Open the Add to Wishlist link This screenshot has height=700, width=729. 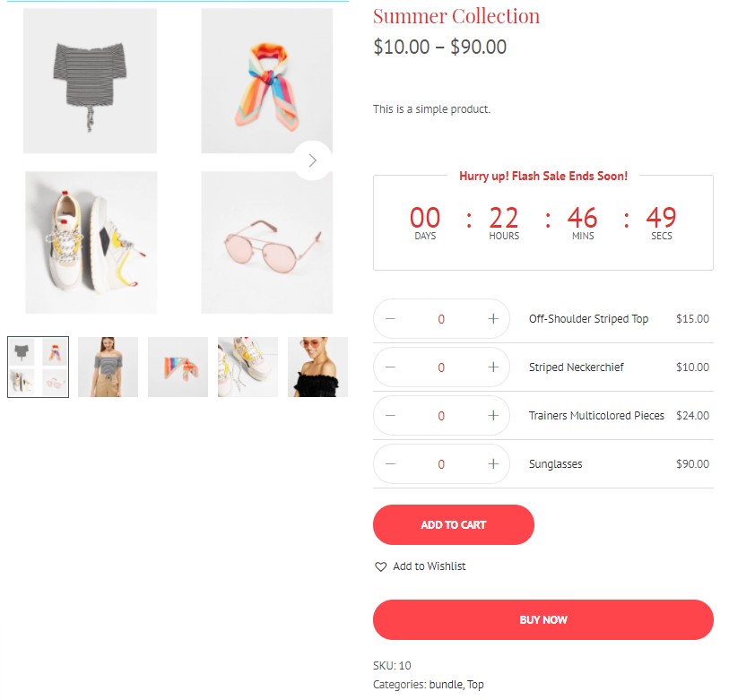coord(430,566)
